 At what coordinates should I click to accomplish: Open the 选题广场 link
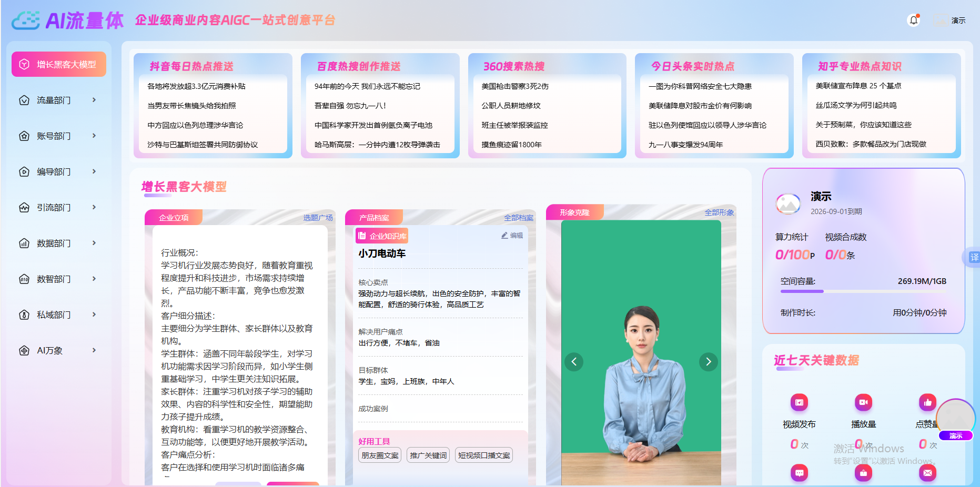318,218
